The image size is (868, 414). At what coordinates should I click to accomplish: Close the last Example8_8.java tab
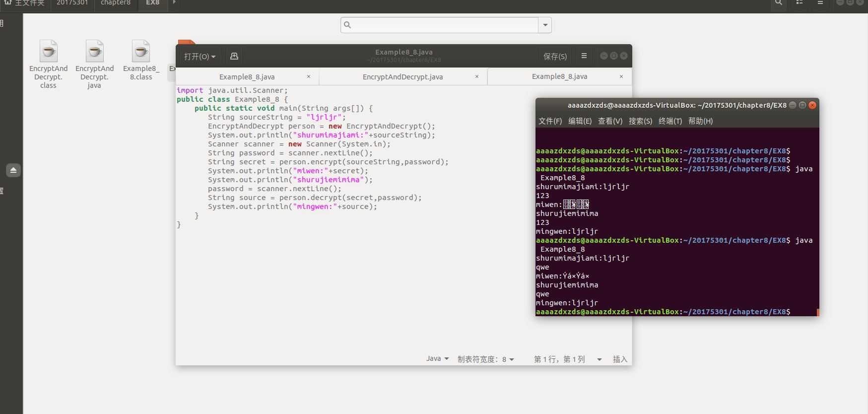coord(621,76)
